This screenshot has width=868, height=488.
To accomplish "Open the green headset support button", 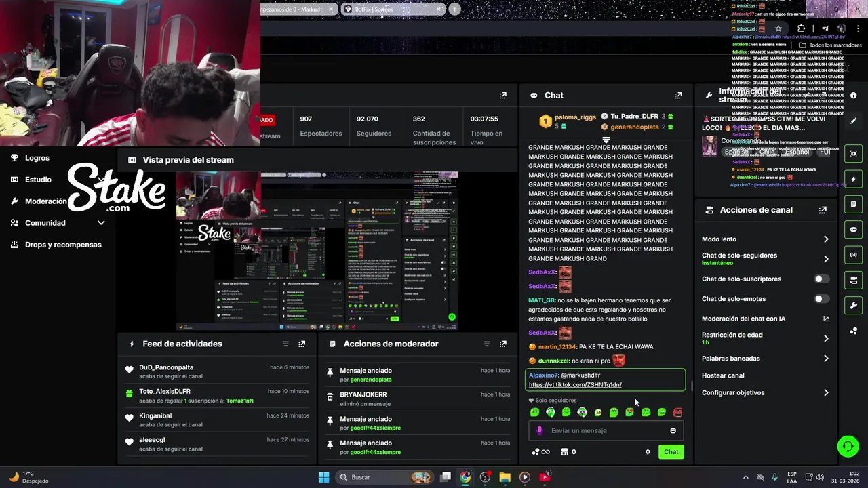I will (x=848, y=447).
